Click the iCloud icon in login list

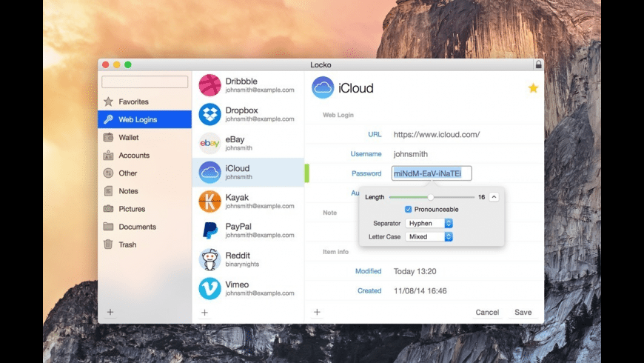210,173
